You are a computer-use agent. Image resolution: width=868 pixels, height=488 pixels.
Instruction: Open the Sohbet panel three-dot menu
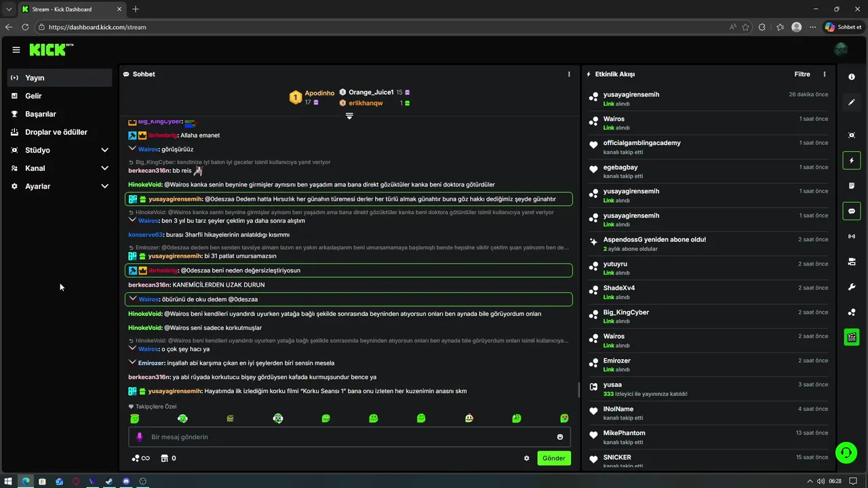click(569, 74)
